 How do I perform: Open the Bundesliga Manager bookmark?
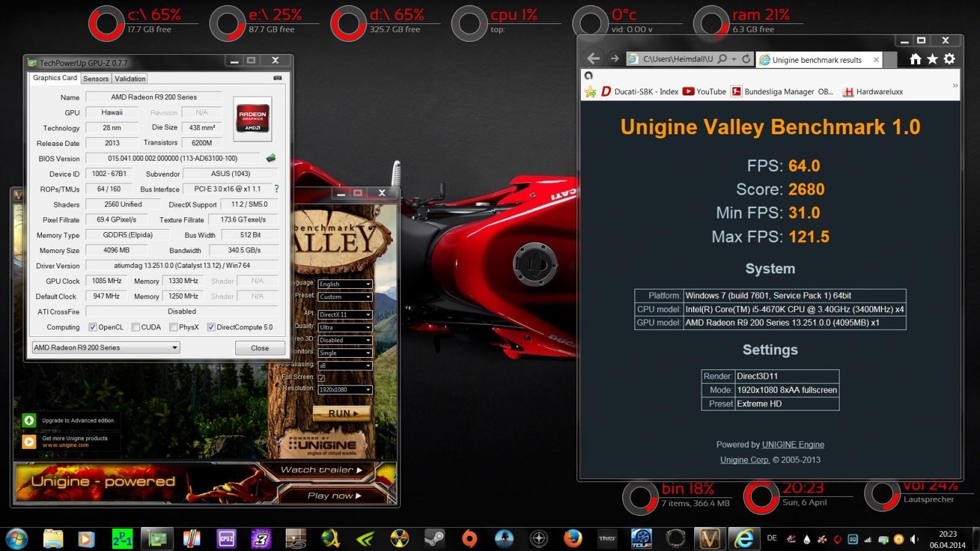[x=782, y=92]
